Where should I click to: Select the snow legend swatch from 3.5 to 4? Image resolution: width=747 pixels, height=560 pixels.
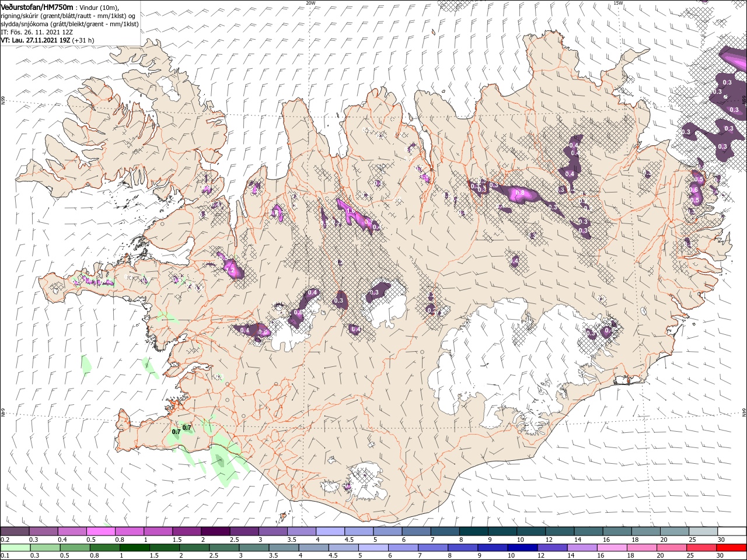coord(301,531)
